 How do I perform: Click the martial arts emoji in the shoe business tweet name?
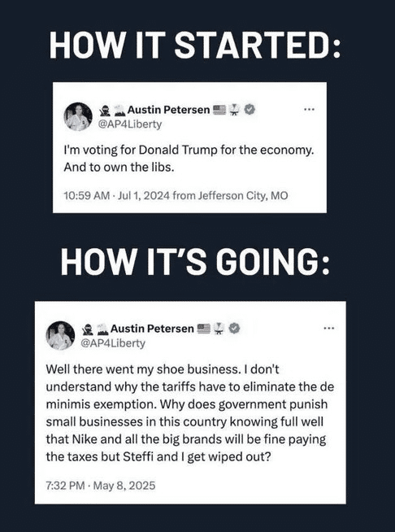coord(219,329)
